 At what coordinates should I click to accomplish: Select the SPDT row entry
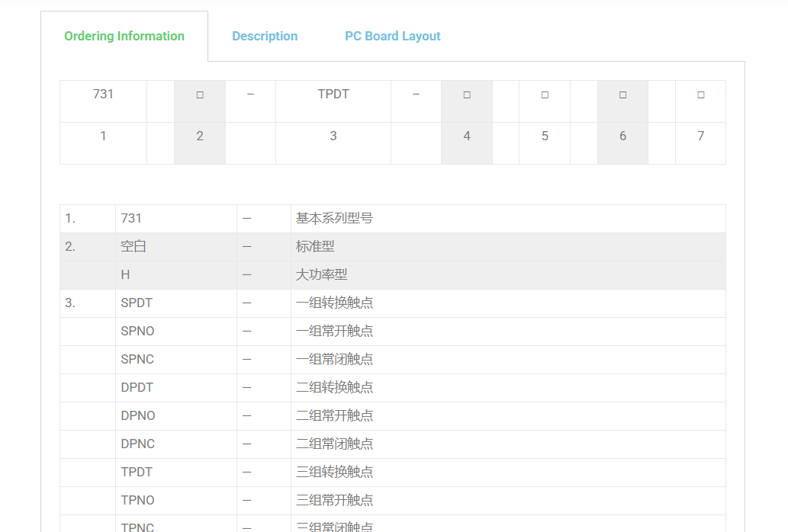(x=137, y=303)
